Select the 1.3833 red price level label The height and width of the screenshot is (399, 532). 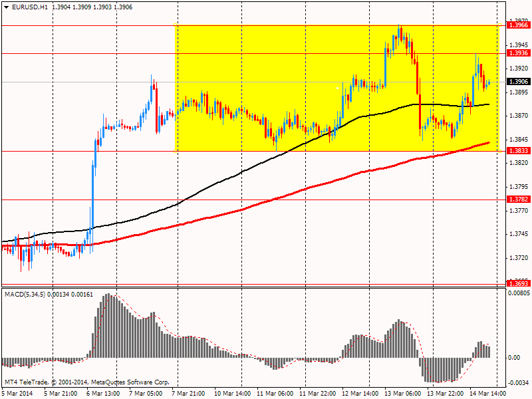518,151
